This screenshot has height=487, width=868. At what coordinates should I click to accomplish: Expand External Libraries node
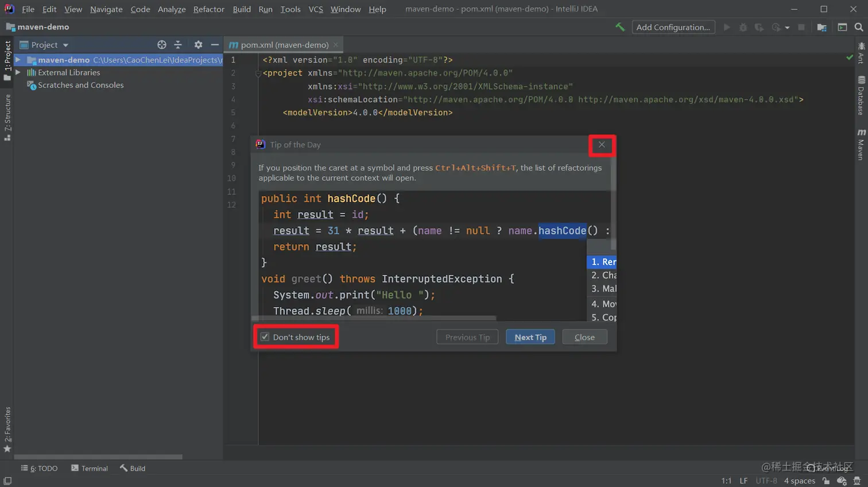tap(18, 72)
